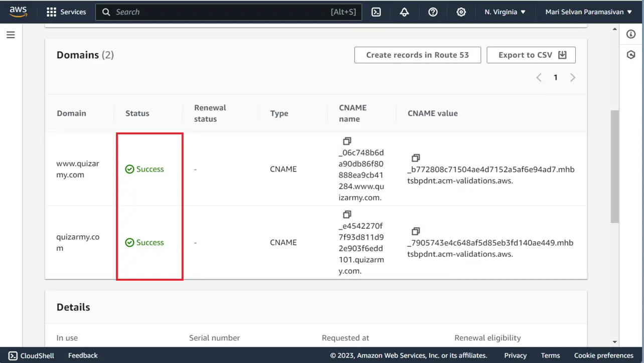Click Create records in Route 53

coord(417,55)
